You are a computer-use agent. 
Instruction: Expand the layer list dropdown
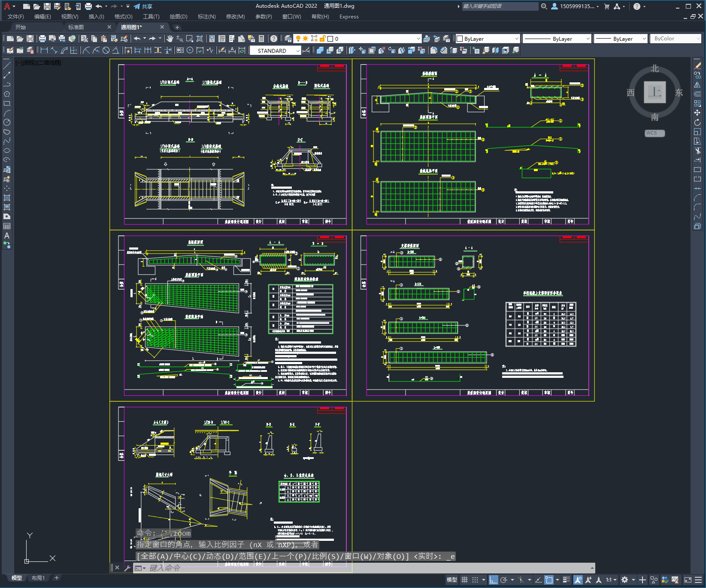[418, 39]
